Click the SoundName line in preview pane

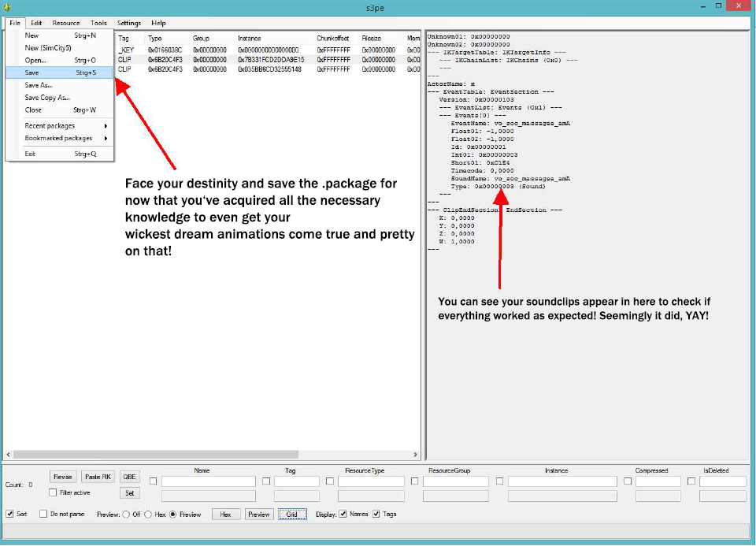[x=510, y=179]
